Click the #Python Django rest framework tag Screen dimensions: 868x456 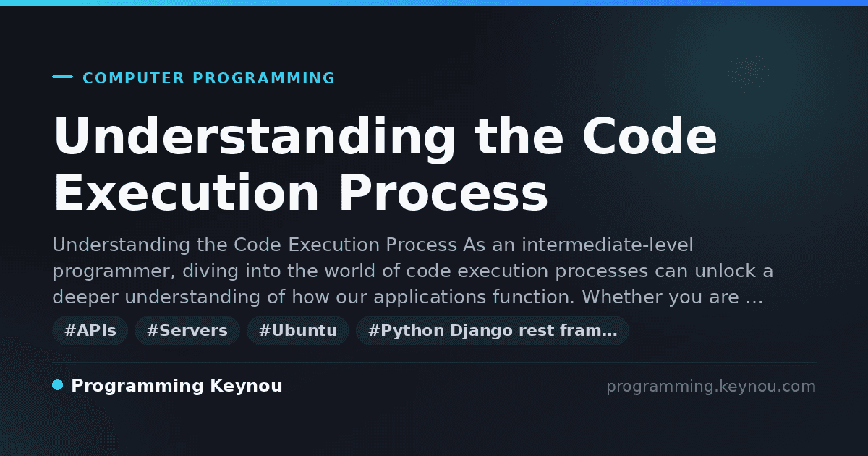(492, 331)
